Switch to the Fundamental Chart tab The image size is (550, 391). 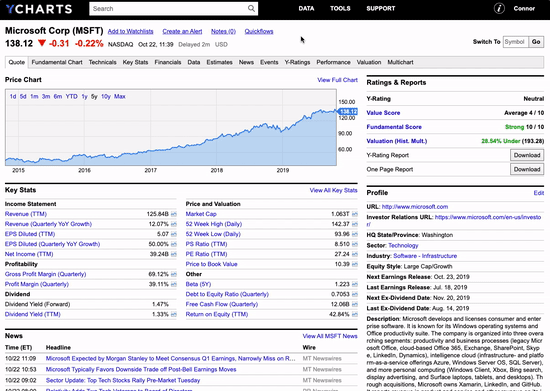pos(57,62)
